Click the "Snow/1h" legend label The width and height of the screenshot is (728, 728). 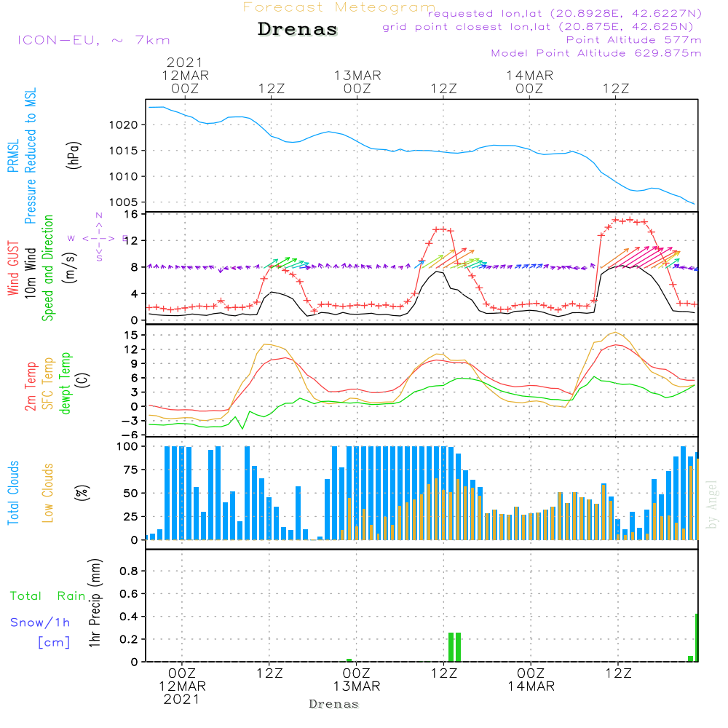pos(40,623)
